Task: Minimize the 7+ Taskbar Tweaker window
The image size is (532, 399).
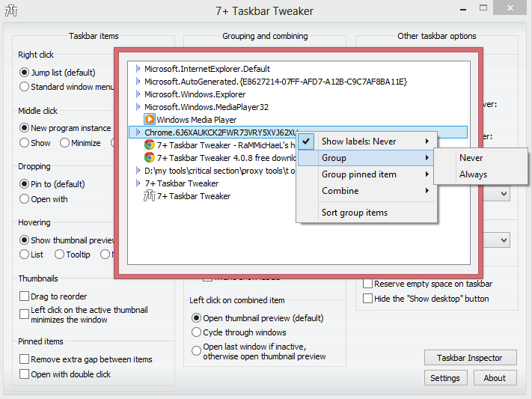Action: tap(462, 8)
